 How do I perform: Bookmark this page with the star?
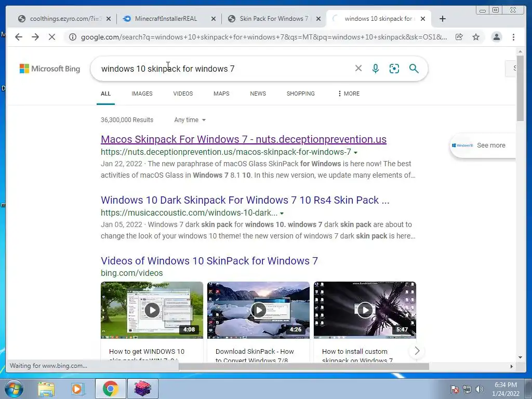tap(476, 37)
